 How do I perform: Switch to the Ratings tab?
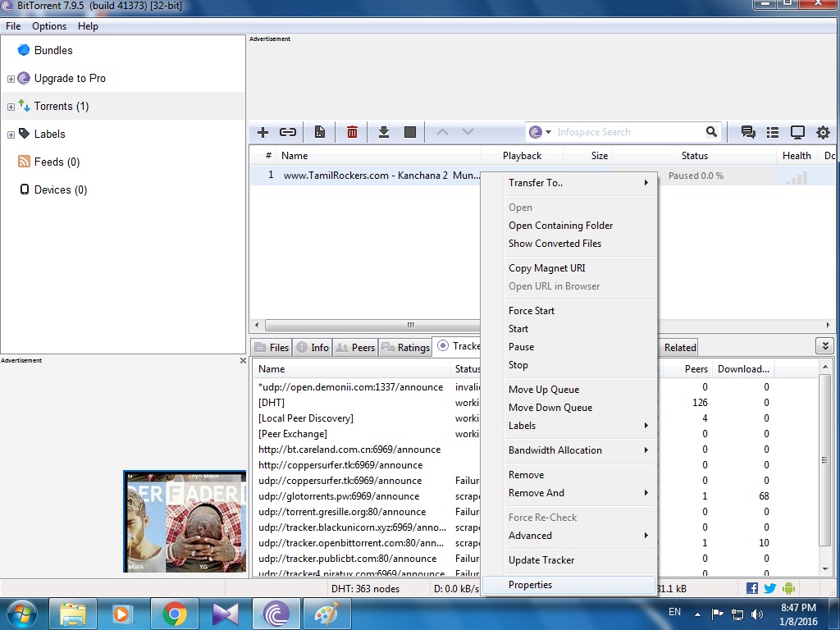[405, 347]
